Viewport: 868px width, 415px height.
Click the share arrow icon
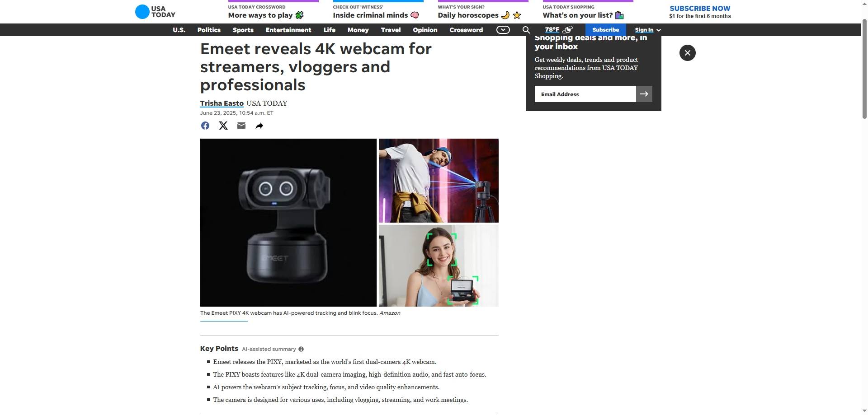point(259,126)
